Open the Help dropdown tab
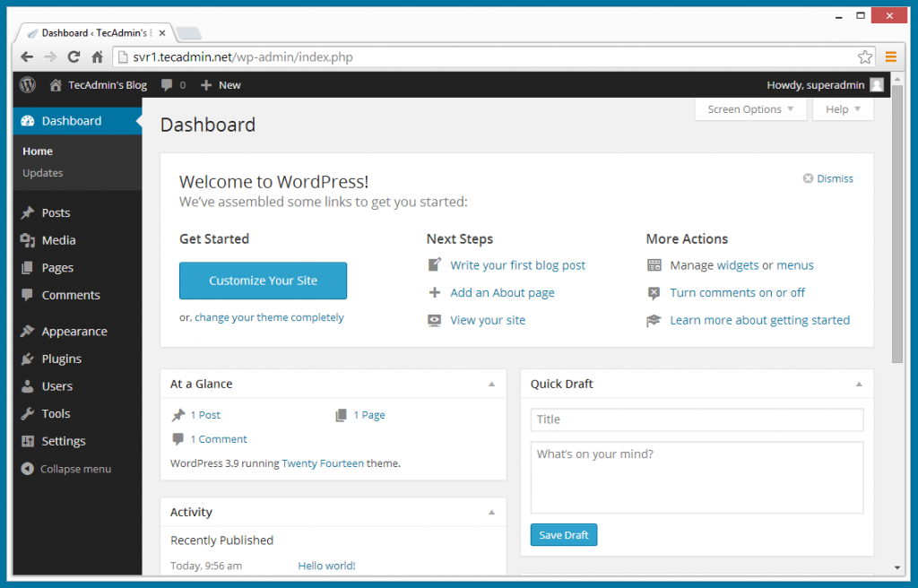Image resolution: width=918 pixels, height=588 pixels. 843,109
